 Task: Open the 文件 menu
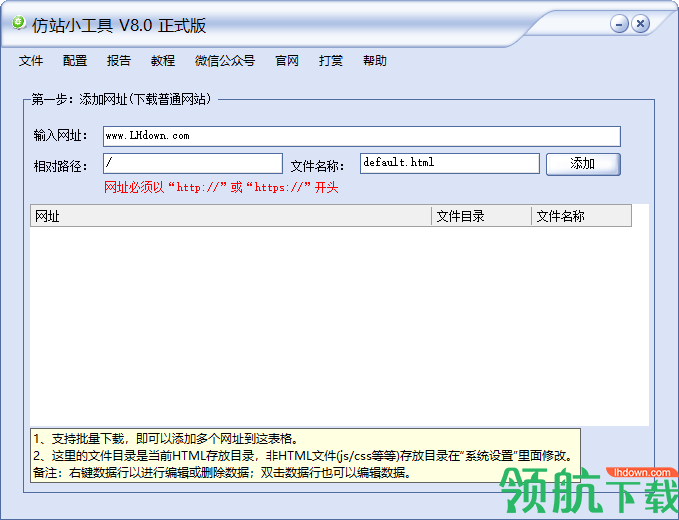[x=31, y=61]
